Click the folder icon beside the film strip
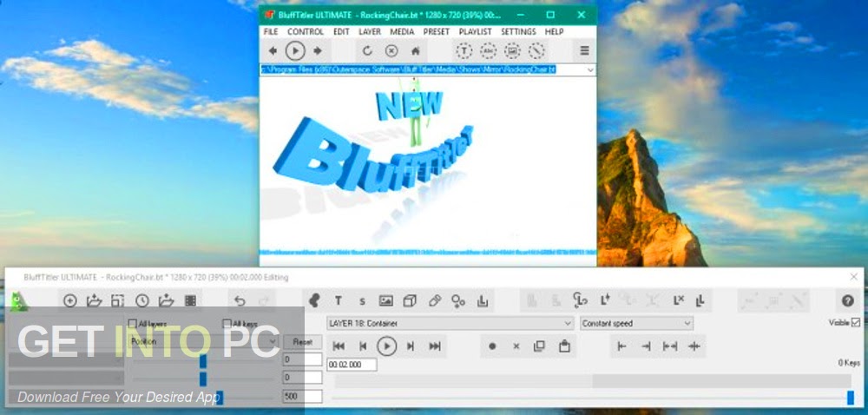This screenshot has height=415, width=868. [166, 300]
